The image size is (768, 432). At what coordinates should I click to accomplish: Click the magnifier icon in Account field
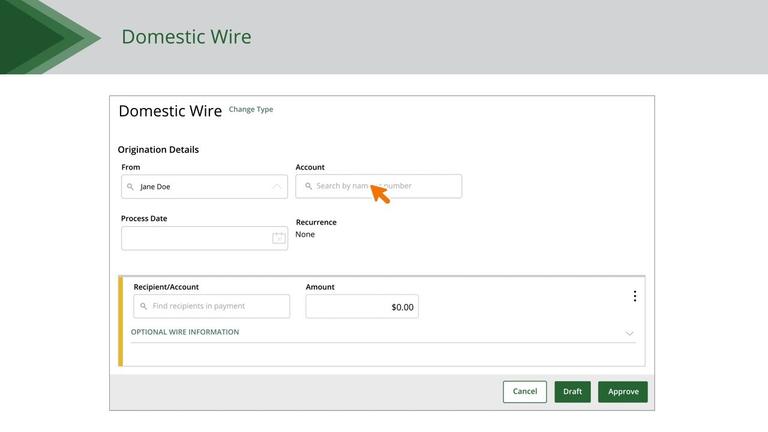309,186
